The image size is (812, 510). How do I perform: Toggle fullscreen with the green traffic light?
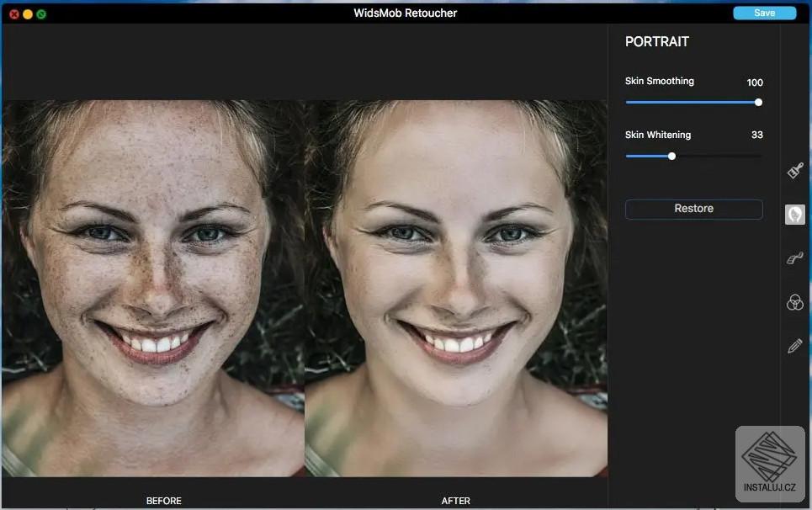pyautogui.click(x=40, y=13)
